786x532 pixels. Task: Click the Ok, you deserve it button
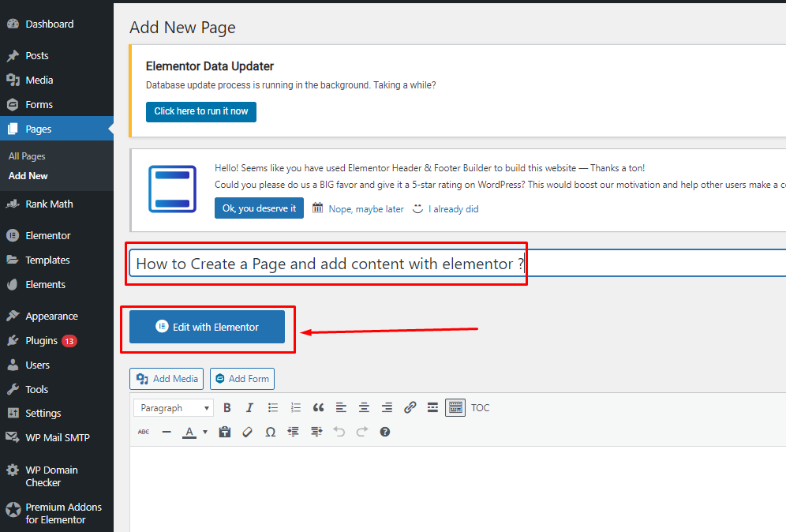point(259,208)
